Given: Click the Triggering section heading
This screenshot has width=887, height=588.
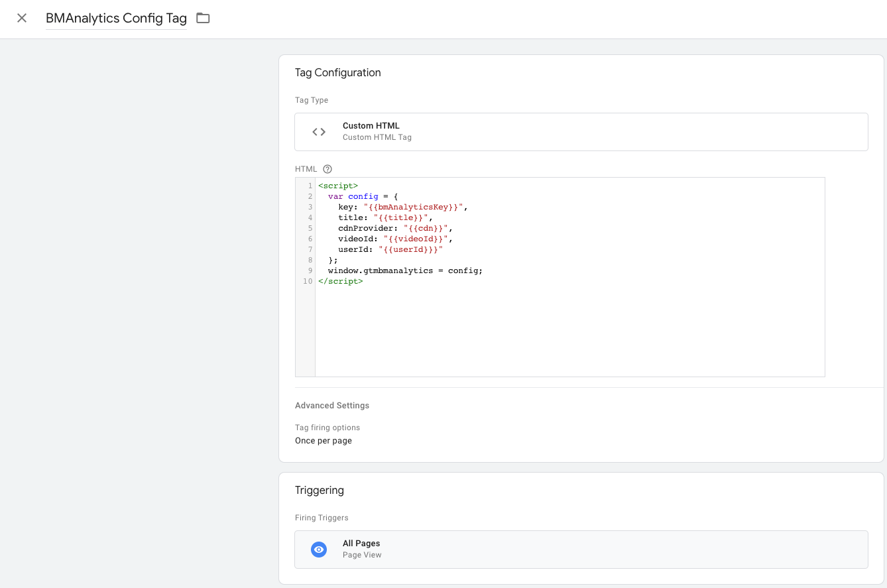Looking at the screenshot, I should (x=320, y=491).
